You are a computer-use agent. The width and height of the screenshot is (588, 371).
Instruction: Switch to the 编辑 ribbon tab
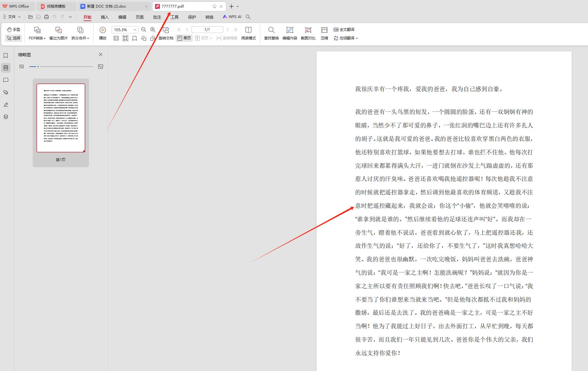pos(122,17)
